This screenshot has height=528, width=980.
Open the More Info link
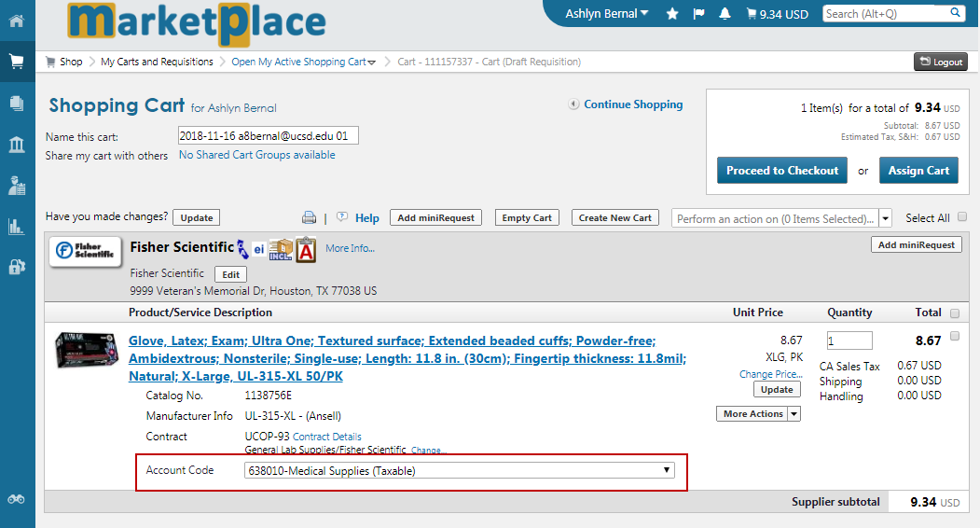click(350, 248)
